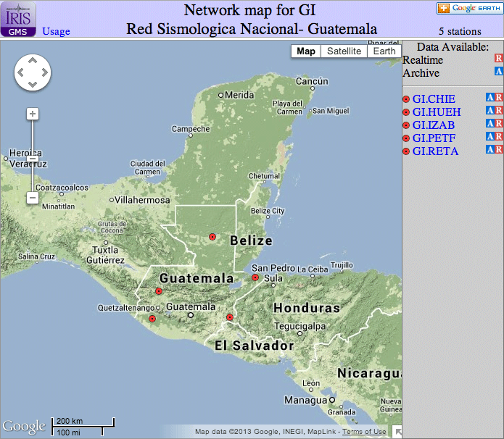Switch to Satellite view tab

point(344,51)
